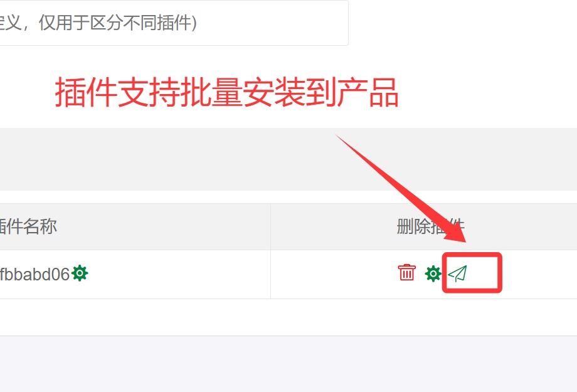Screen dimensions: 577x392
Task: Click the red text 插件支持批量安装到产品
Action: [226, 92]
